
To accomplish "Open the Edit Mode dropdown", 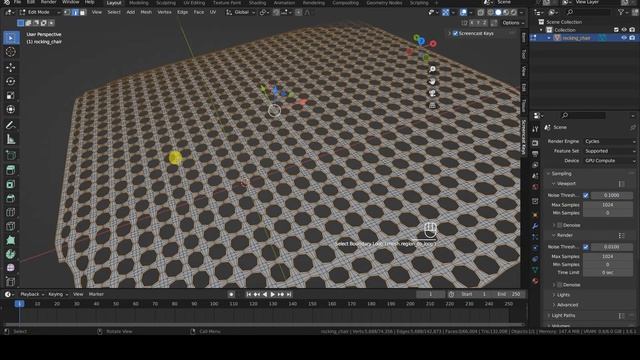I will click(x=39, y=13).
